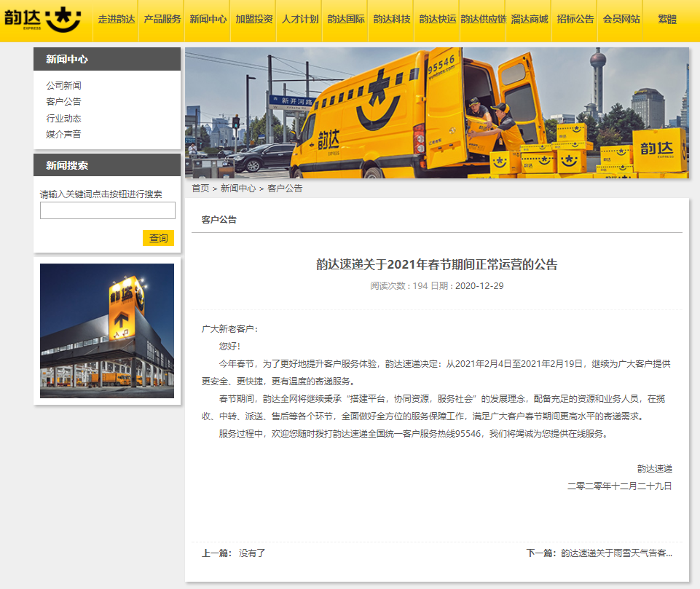Click the 2021年春节期间正常运营 article title
This screenshot has width=700, height=589.
[x=437, y=264]
